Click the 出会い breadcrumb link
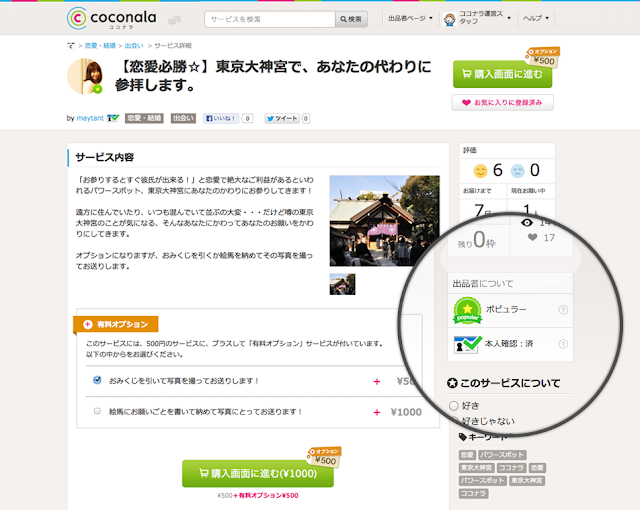Image resolution: width=640 pixels, height=510 pixels. pyautogui.click(x=134, y=46)
